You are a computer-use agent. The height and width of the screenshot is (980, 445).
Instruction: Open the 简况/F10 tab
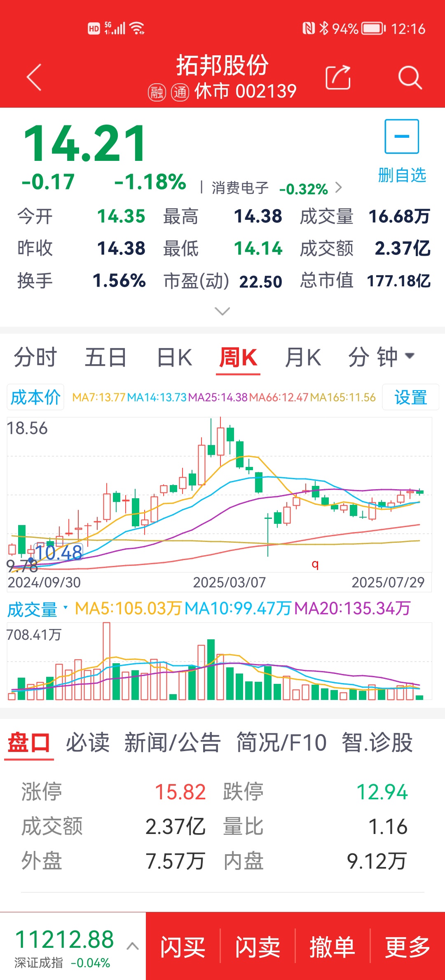281,743
